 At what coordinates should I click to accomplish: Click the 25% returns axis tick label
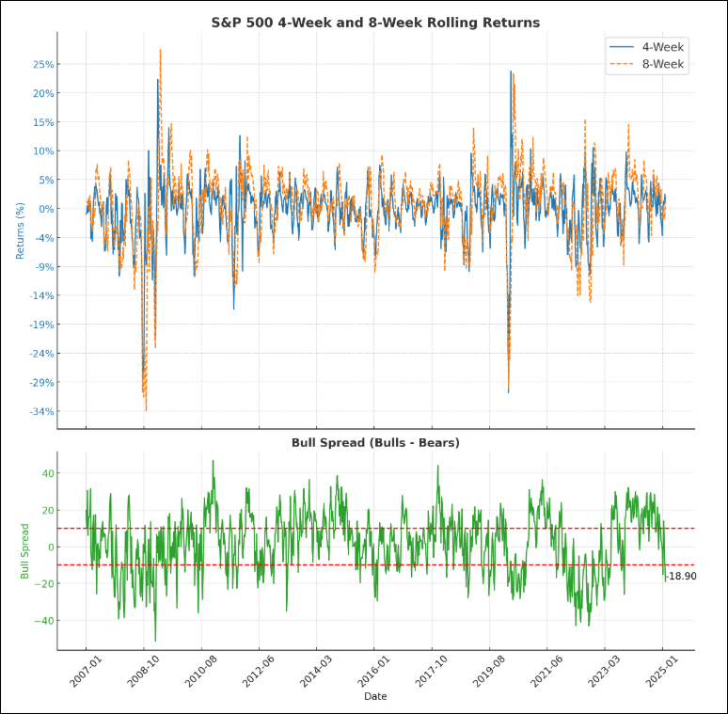click(x=43, y=64)
